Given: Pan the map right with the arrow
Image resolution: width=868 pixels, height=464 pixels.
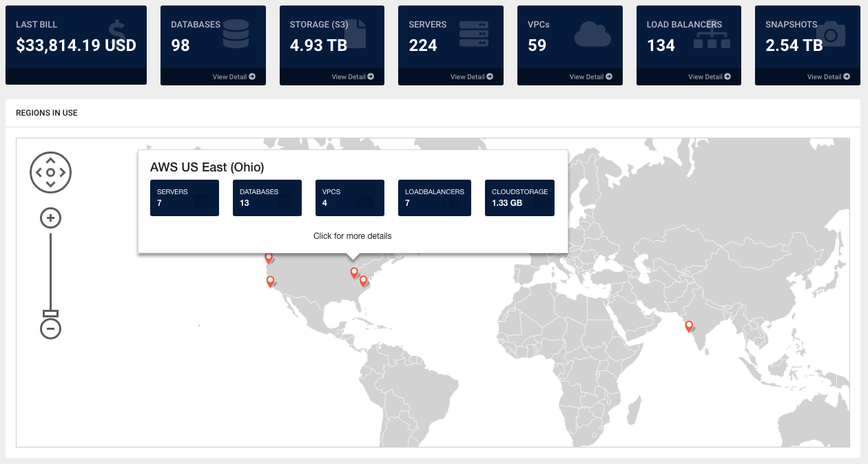Looking at the screenshot, I should [63, 172].
